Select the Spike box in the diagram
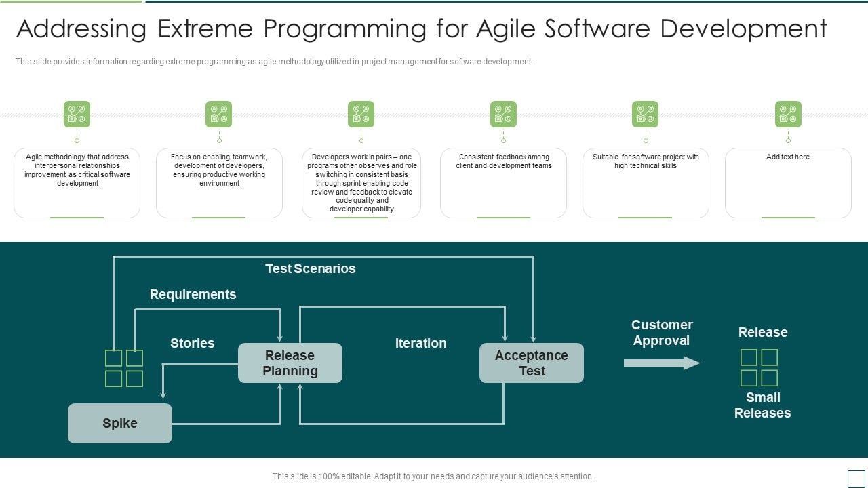868x488 pixels. (x=119, y=422)
